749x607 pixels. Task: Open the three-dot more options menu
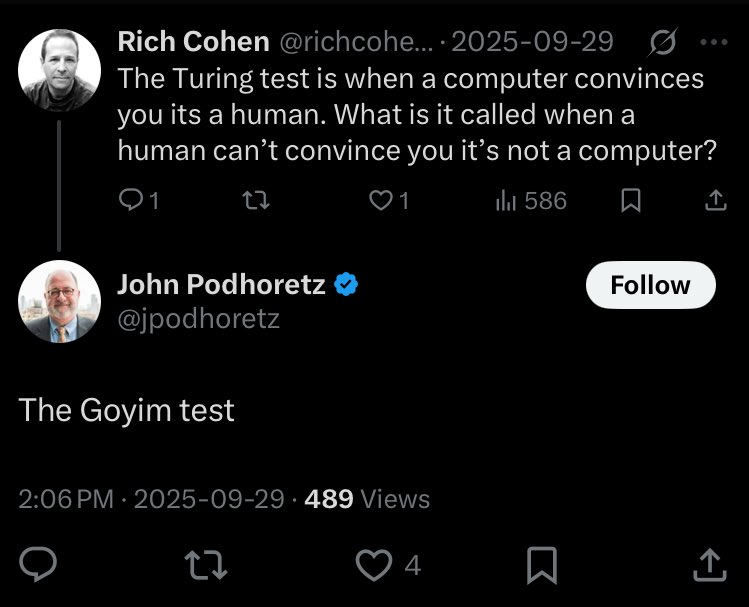click(715, 42)
